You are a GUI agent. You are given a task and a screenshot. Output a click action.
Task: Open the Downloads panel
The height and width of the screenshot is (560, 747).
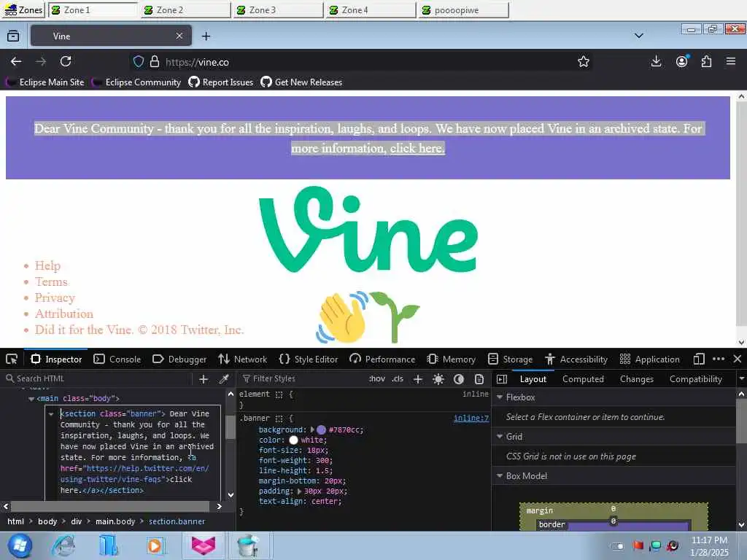[656, 61]
